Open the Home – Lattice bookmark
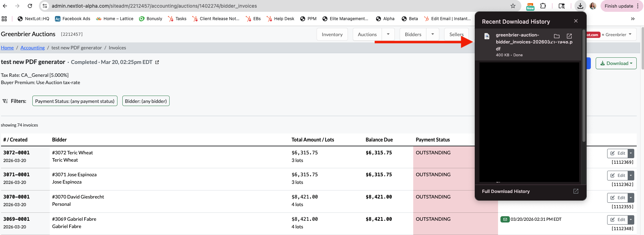The height and width of the screenshot is (235, 644). point(115,19)
